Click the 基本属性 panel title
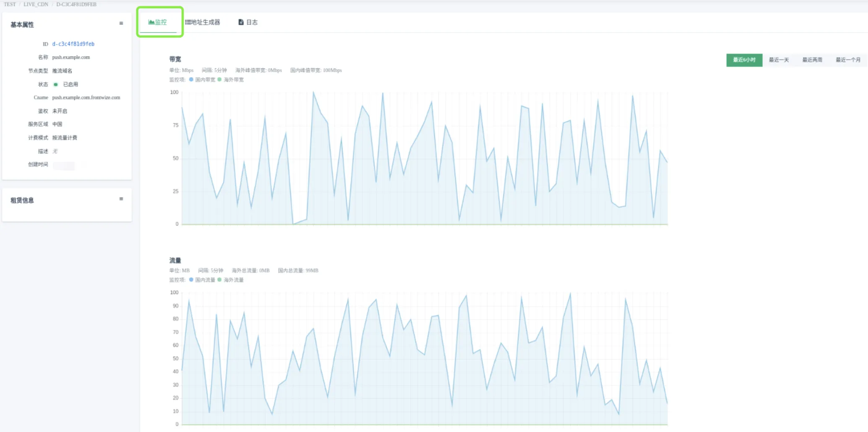The height and width of the screenshot is (432, 868). click(22, 25)
